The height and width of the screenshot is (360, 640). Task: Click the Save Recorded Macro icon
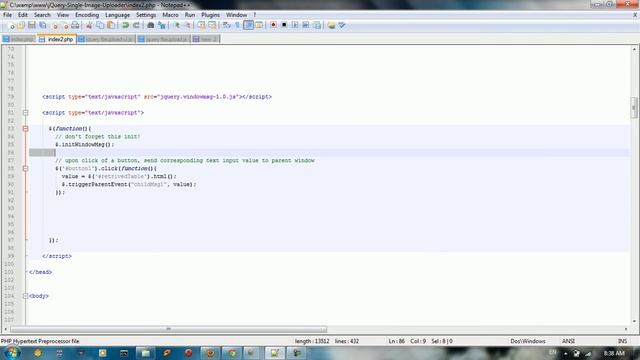point(317,25)
